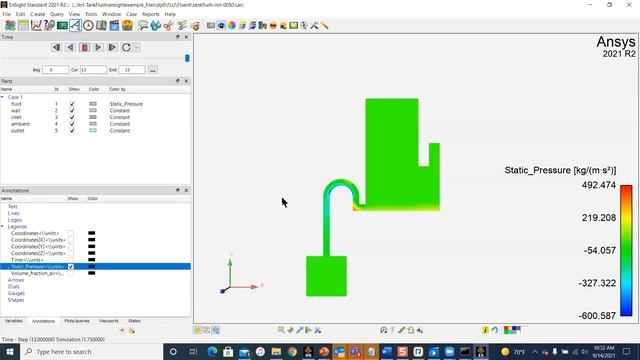
Task: Open Chrome from the taskbar
Action: tap(292, 351)
